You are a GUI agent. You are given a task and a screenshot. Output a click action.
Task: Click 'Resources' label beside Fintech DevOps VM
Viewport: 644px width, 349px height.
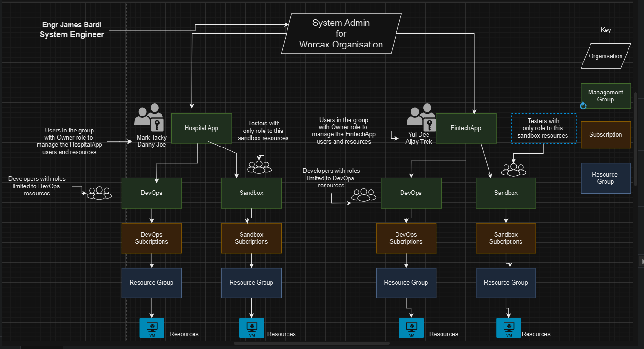click(443, 334)
